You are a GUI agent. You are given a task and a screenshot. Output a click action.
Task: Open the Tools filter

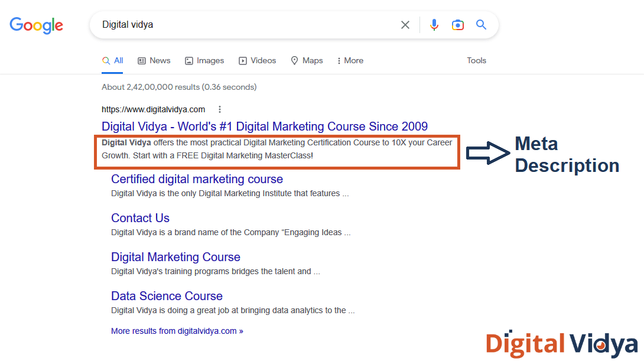pyautogui.click(x=476, y=60)
